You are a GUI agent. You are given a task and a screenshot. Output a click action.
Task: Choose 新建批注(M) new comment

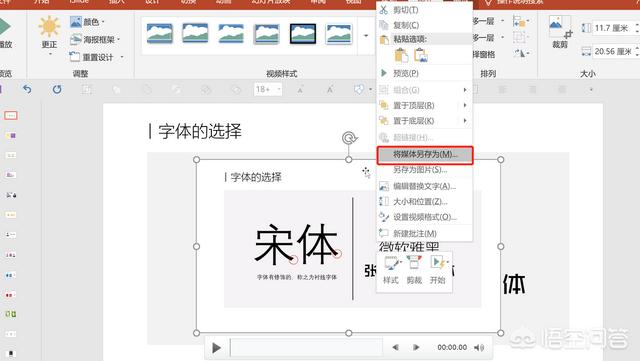(x=415, y=234)
